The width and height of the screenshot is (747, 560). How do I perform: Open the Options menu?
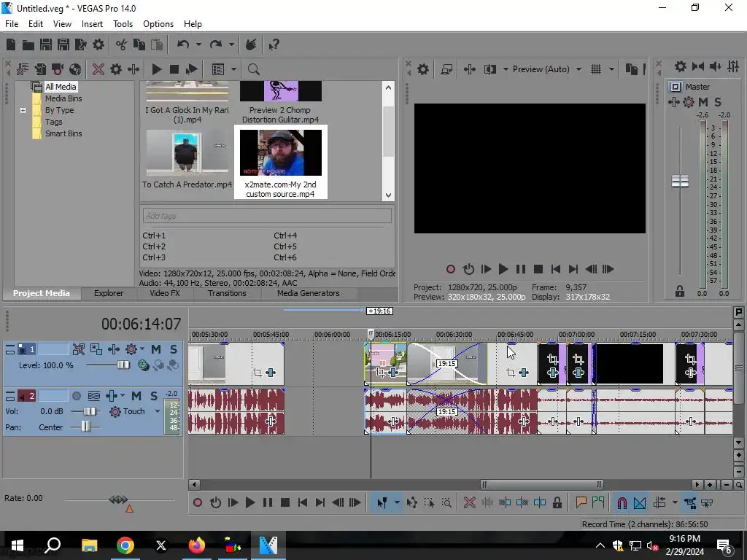pos(158,24)
